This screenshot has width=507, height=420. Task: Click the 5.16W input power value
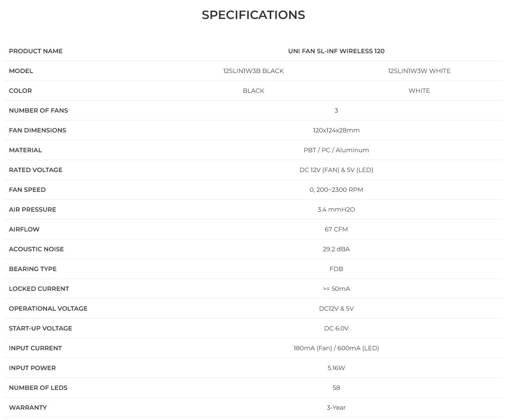(336, 368)
